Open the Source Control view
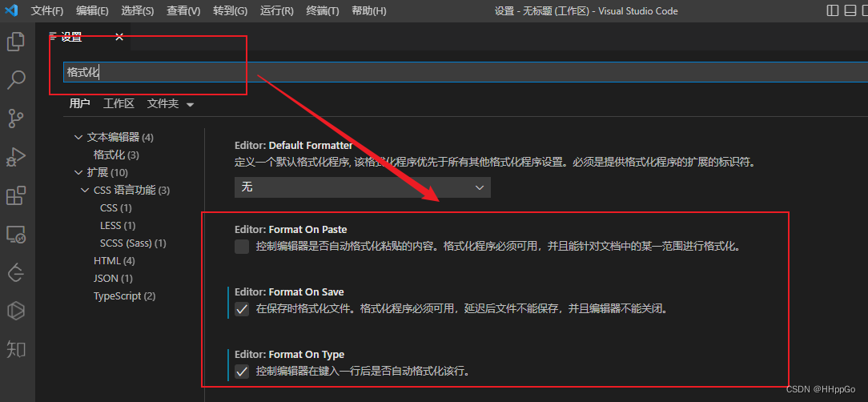 (15, 118)
